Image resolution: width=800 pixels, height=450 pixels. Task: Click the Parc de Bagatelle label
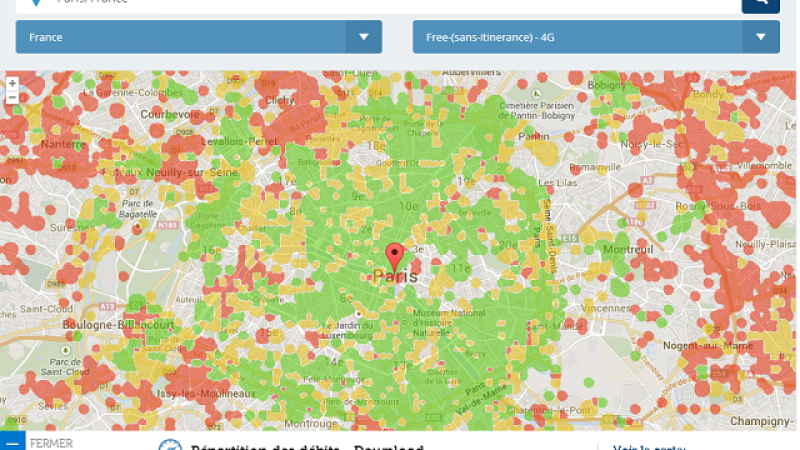coord(137,209)
